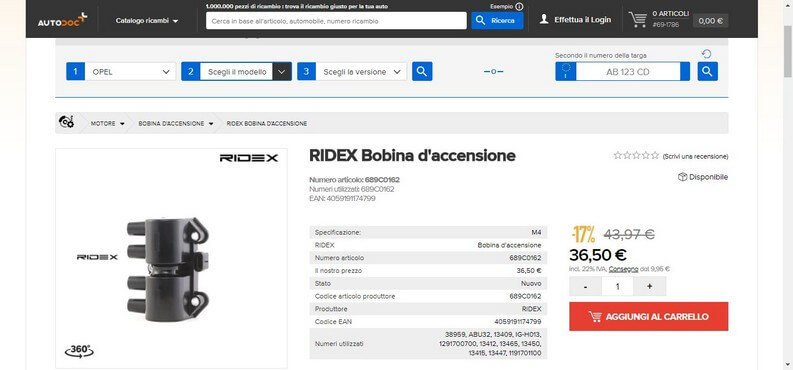
Task: Open the Consegna delivery link
Action: (x=623, y=269)
